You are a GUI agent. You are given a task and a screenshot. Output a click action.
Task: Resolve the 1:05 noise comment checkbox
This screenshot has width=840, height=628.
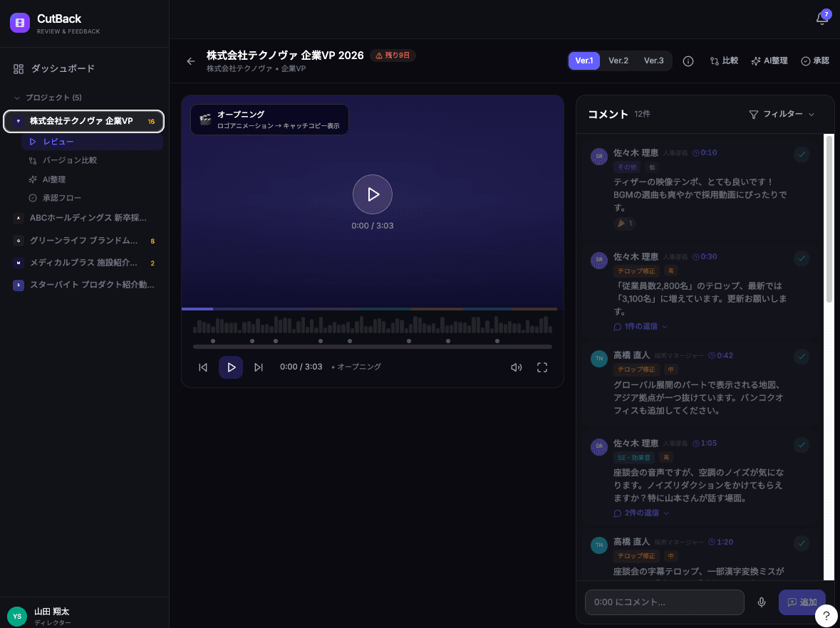802,445
